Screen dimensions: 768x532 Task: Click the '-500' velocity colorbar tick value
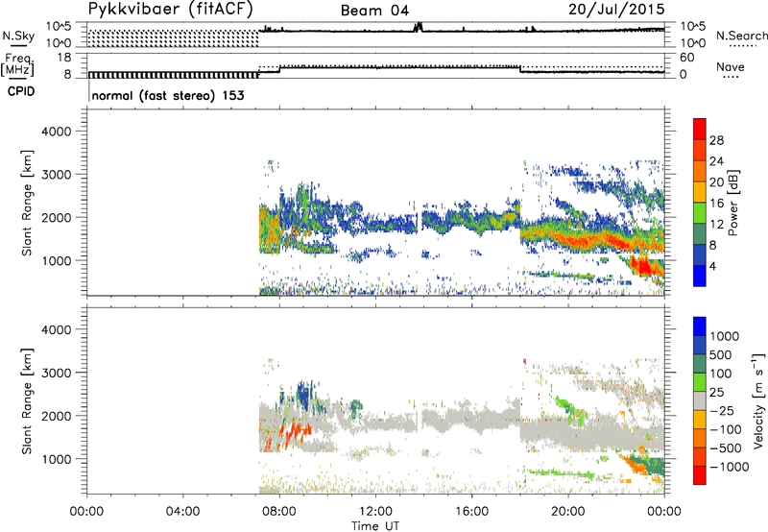(726, 447)
